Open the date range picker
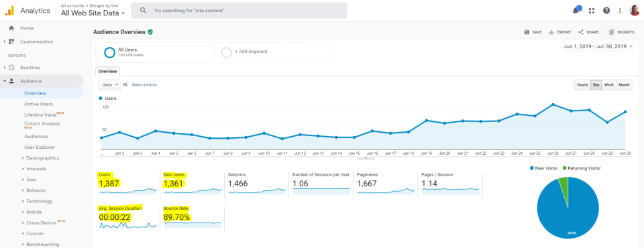The image size is (644, 248). 598,47
